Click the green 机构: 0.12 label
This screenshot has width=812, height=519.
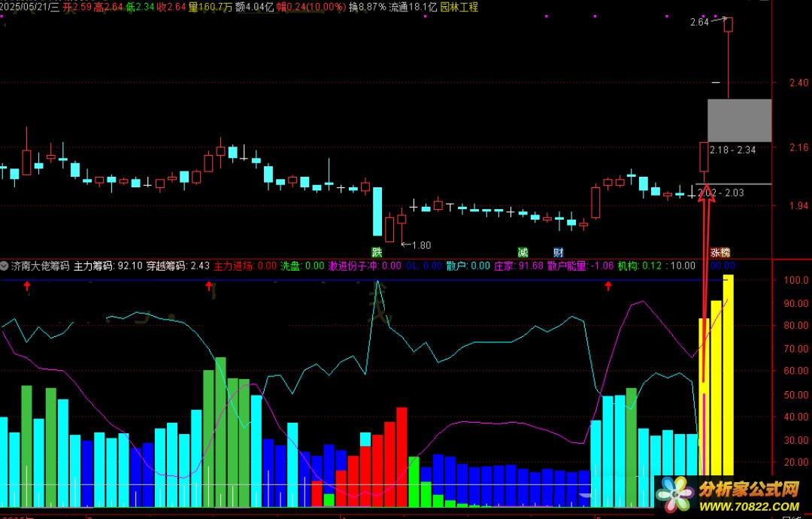point(640,266)
